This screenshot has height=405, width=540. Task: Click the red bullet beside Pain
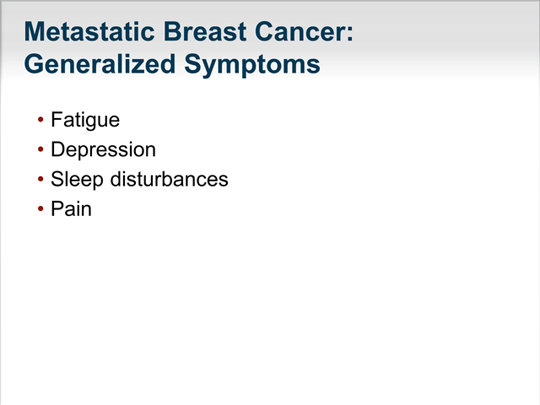[x=41, y=209]
